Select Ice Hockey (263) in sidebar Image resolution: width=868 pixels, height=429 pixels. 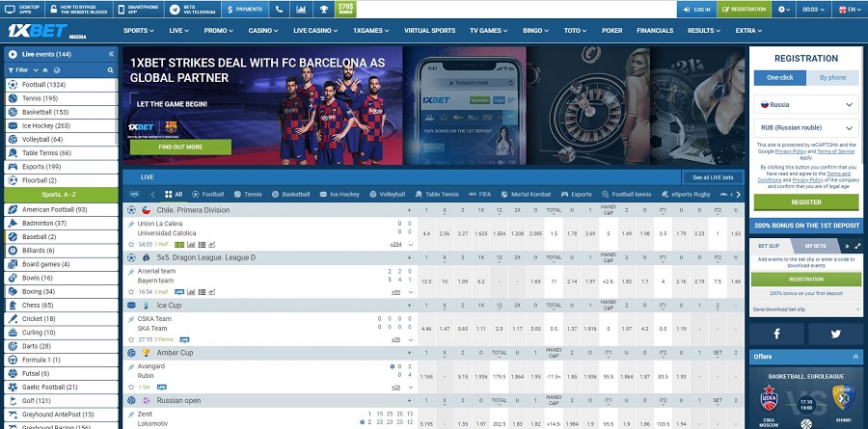pyautogui.click(x=61, y=125)
